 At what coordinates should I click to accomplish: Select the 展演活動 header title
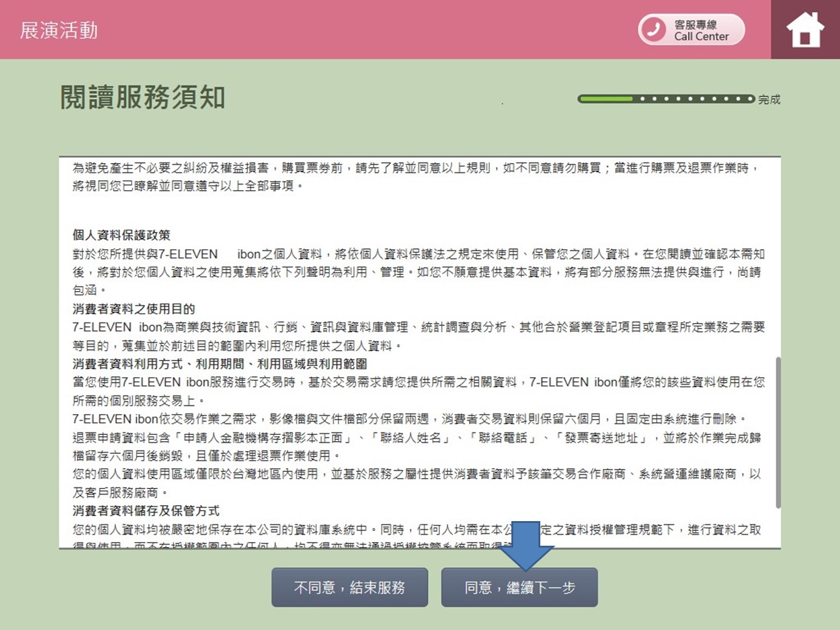59,30
